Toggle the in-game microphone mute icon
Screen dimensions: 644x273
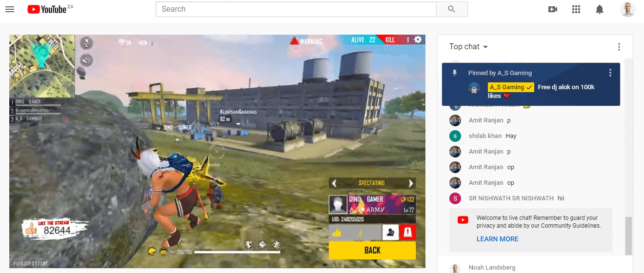tap(86, 43)
